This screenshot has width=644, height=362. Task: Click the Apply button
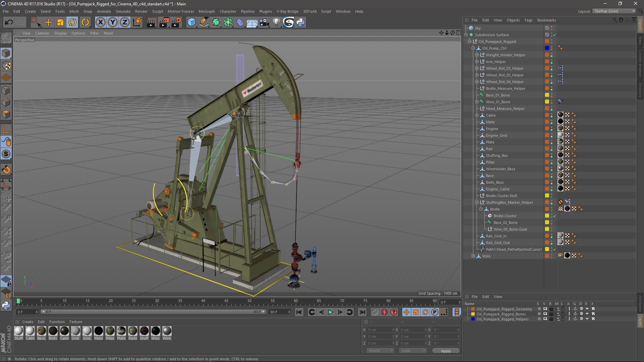[445, 351]
